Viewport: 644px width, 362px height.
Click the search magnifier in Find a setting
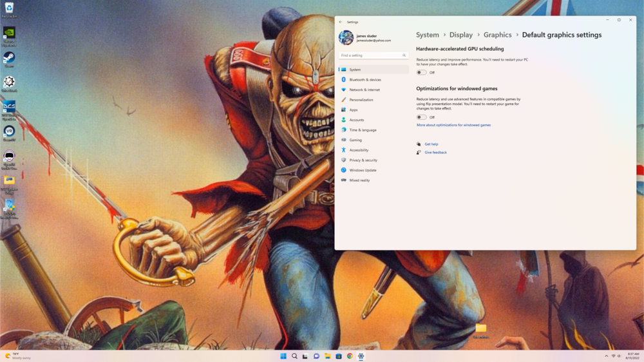click(x=404, y=55)
